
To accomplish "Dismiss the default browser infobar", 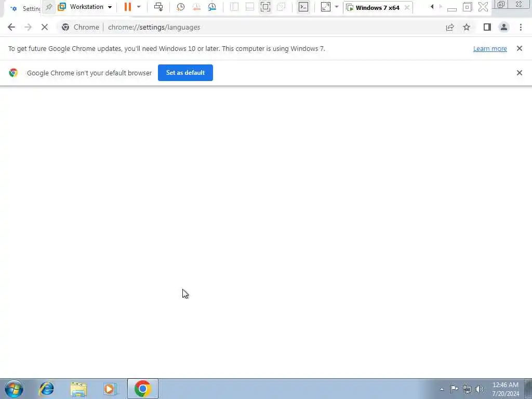I will pos(519,73).
